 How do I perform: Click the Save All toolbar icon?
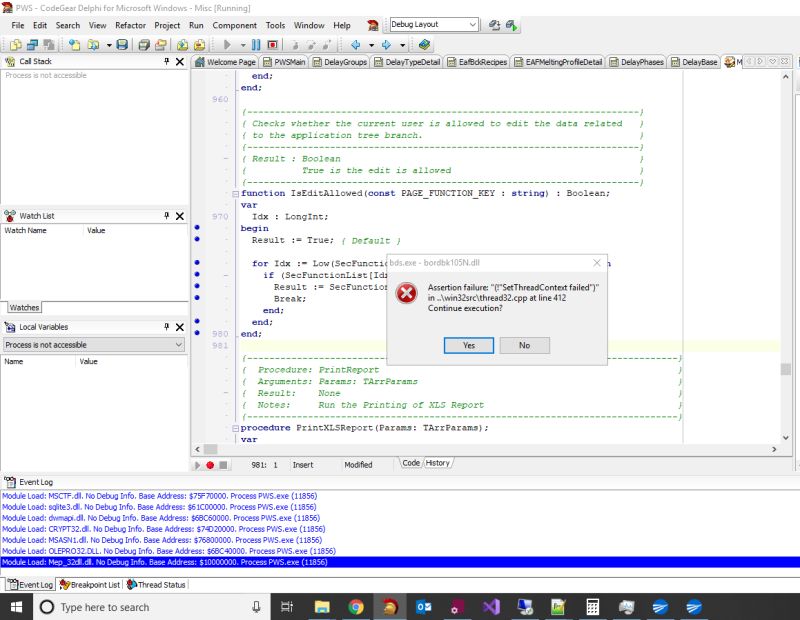coord(144,45)
